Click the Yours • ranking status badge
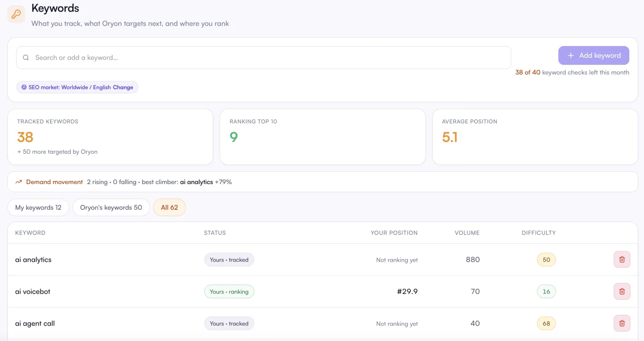644x341 pixels. (x=229, y=292)
